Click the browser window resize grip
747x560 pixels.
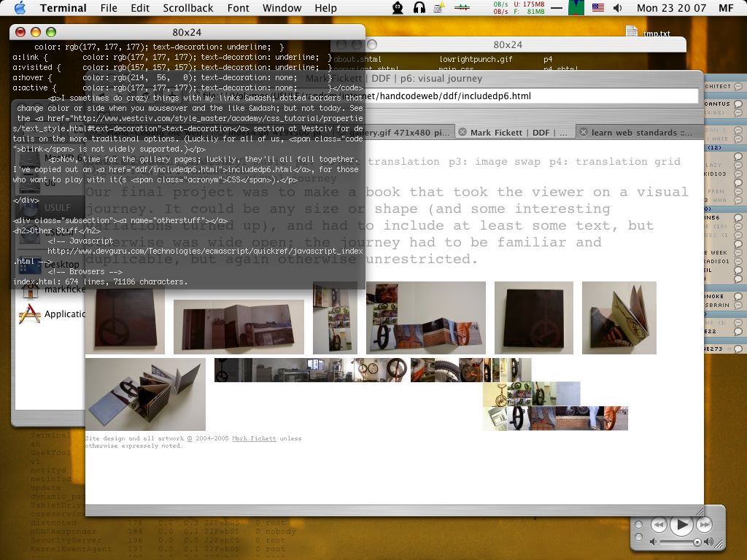(699, 511)
